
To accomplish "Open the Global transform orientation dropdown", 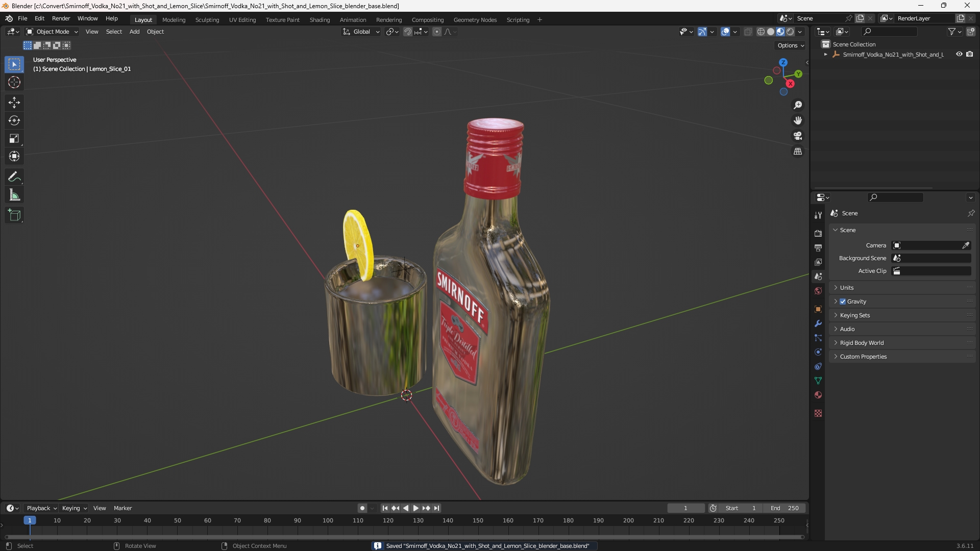I will point(361,32).
